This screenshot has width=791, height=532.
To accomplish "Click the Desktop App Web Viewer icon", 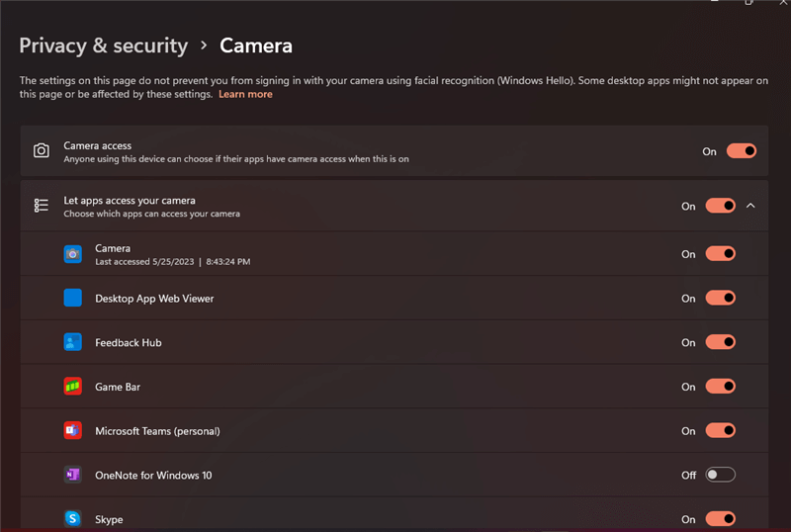I will click(x=73, y=298).
